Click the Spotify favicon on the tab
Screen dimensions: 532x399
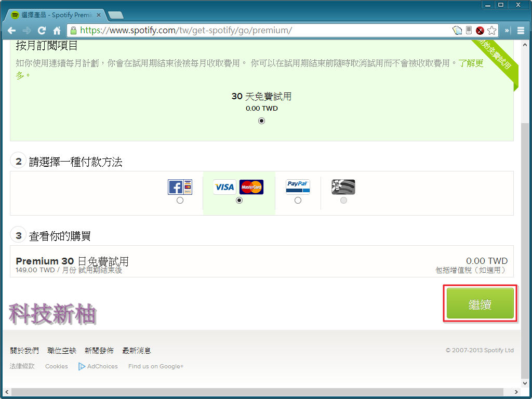tap(15, 15)
